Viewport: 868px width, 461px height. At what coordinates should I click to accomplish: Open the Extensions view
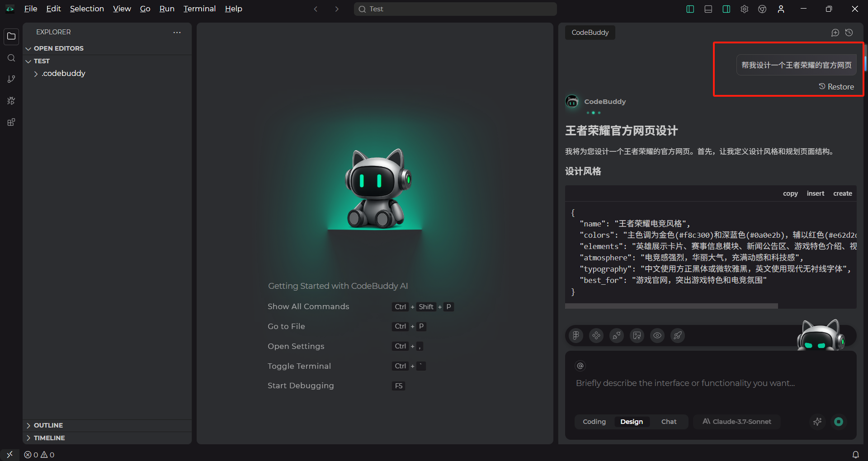[11, 122]
